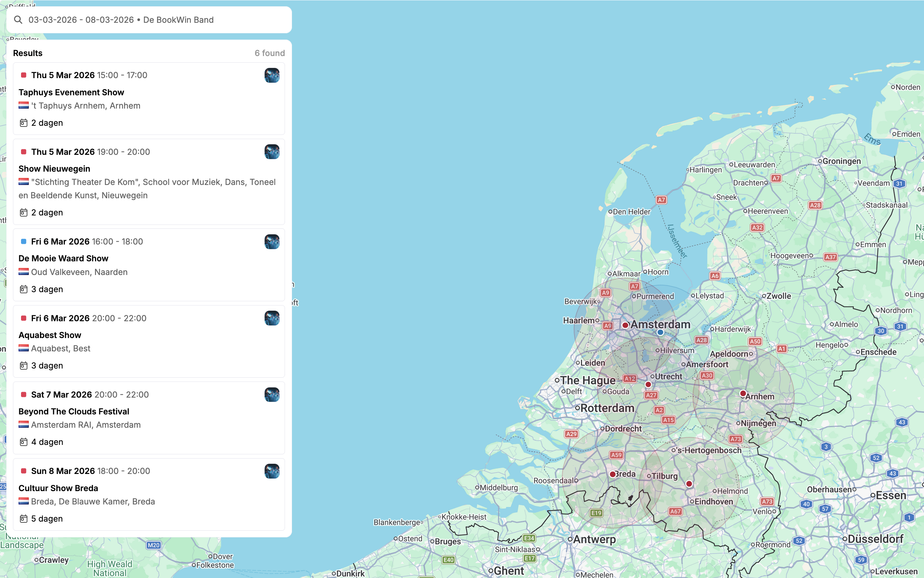
Task: Select the red marker south of Utrecht
Action: pos(648,384)
